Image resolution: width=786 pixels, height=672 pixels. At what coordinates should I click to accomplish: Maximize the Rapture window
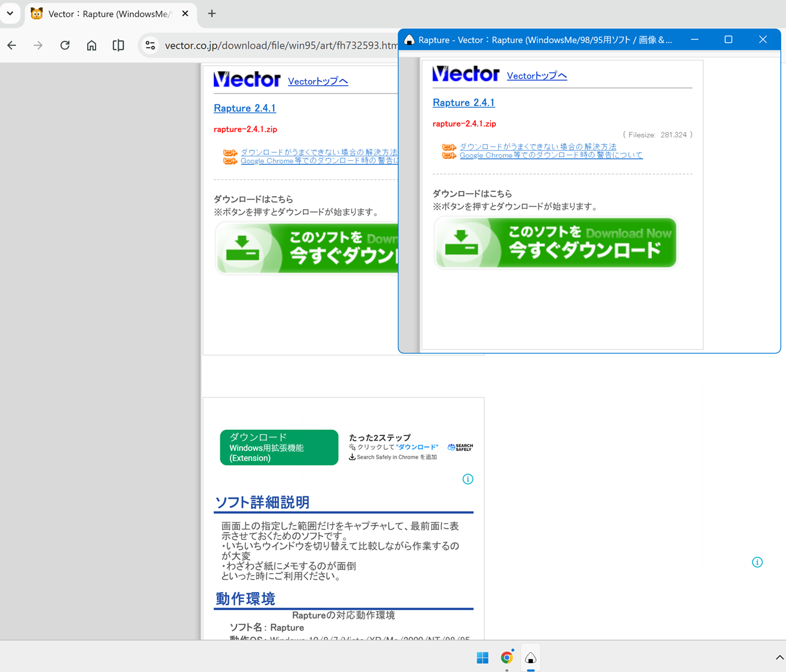click(729, 39)
